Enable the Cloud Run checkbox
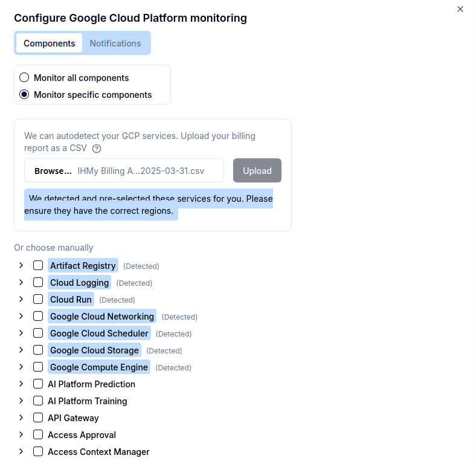476x461 pixels. [38, 299]
